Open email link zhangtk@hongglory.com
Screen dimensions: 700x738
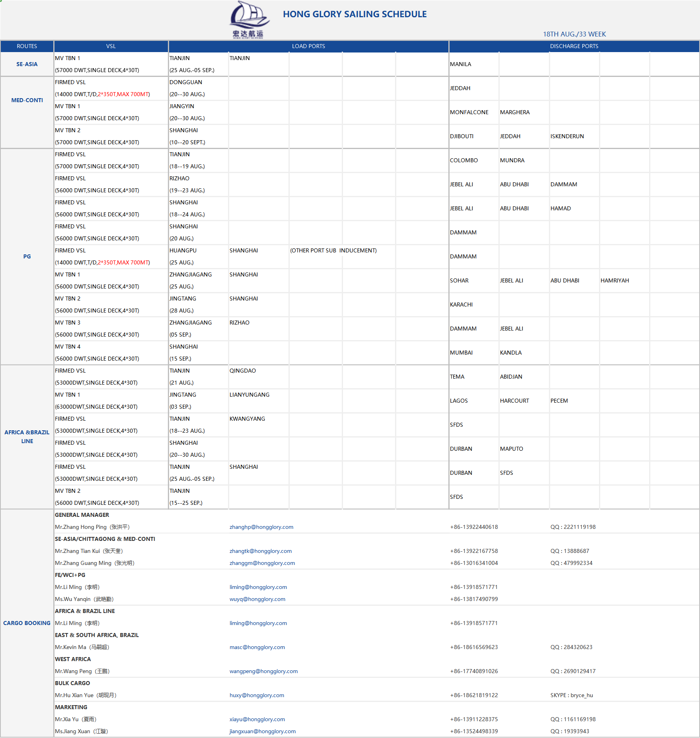(x=260, y=551)
